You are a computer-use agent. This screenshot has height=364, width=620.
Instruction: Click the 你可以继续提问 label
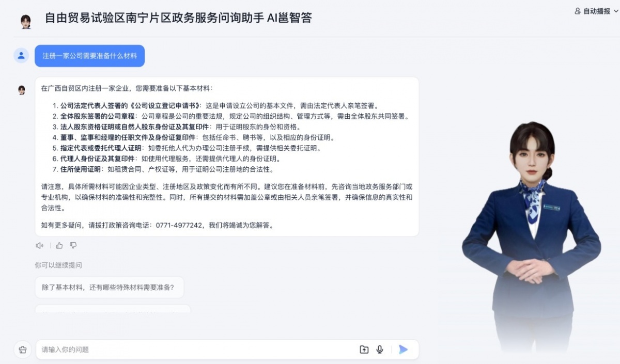[x=58, y=265]
